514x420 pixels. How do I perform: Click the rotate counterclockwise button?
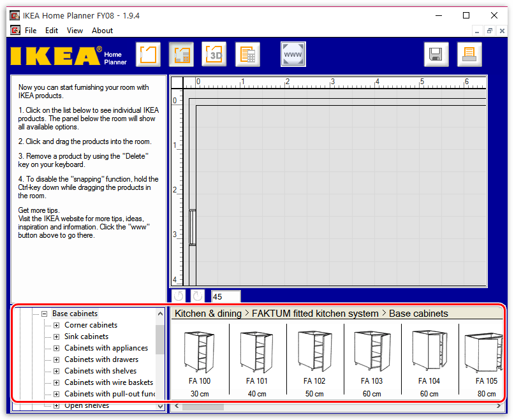click(x=178, y=296)
